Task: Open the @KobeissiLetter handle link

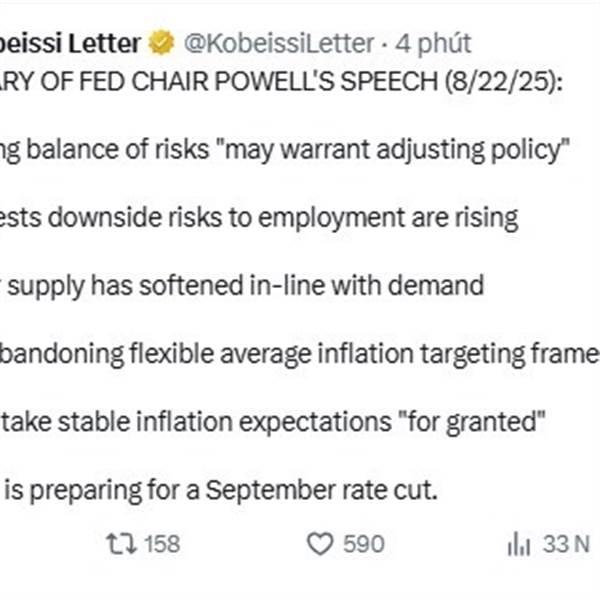Action: coord(279,43)
